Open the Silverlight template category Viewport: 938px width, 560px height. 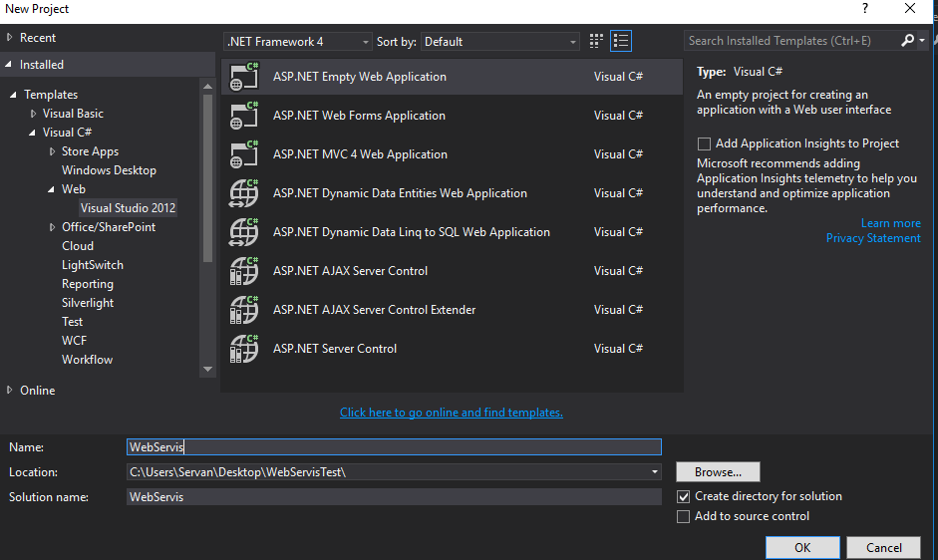click(x=88, y=303)
